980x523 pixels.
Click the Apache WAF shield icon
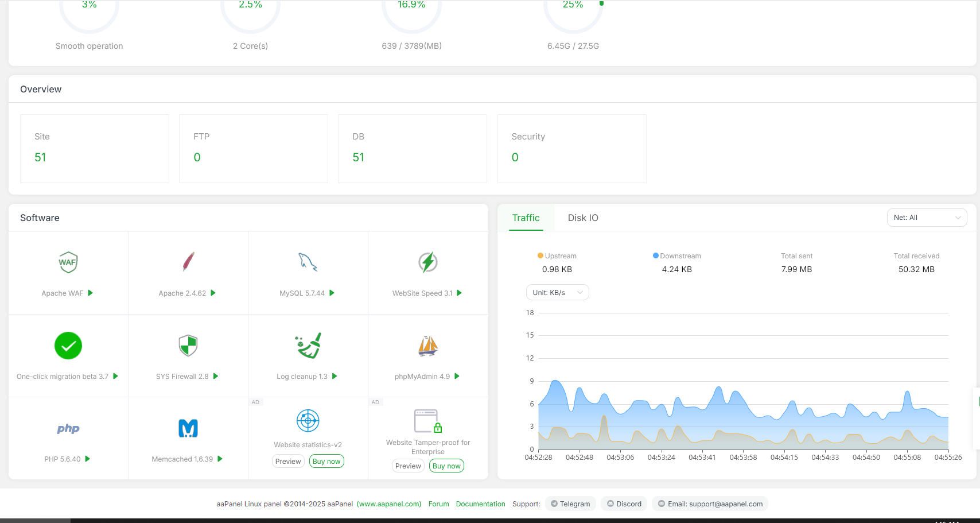(x=68, y=262)
